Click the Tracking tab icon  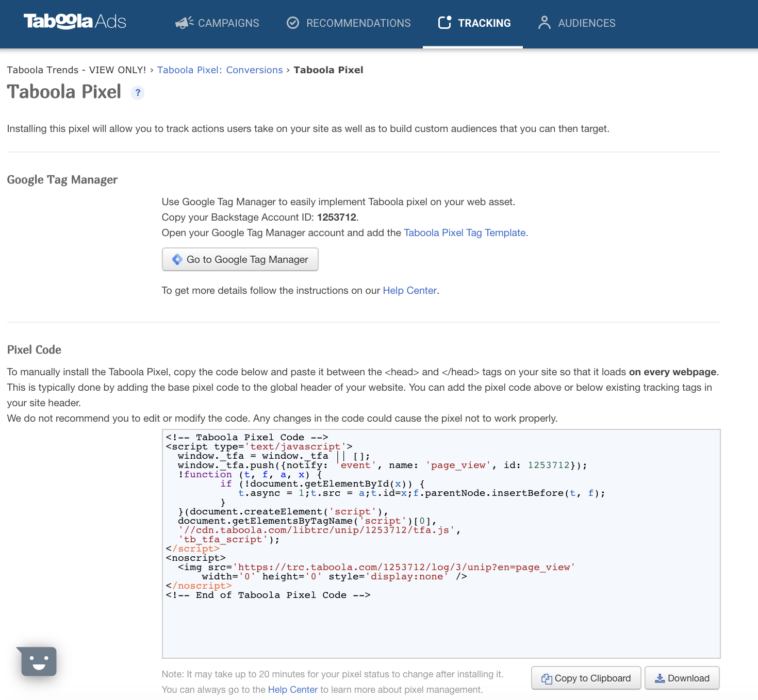(444, 23)
